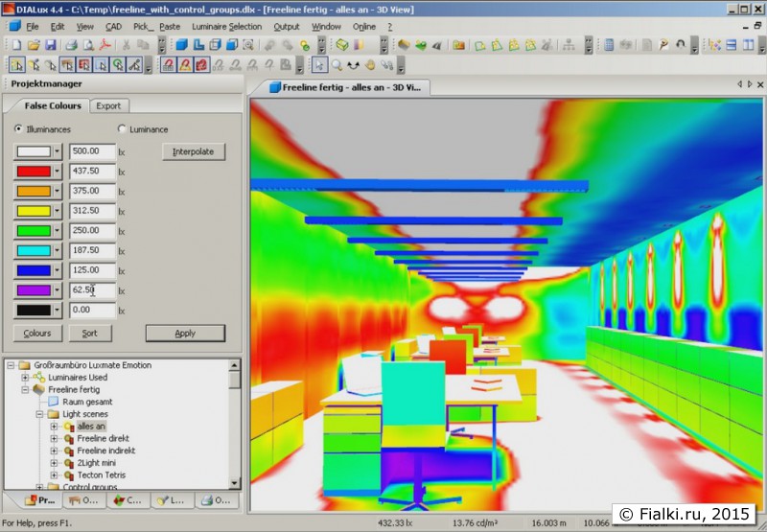767x532 pixels.
Task: Click the Save project floppy disk icon
Action: tap(50, 45)
